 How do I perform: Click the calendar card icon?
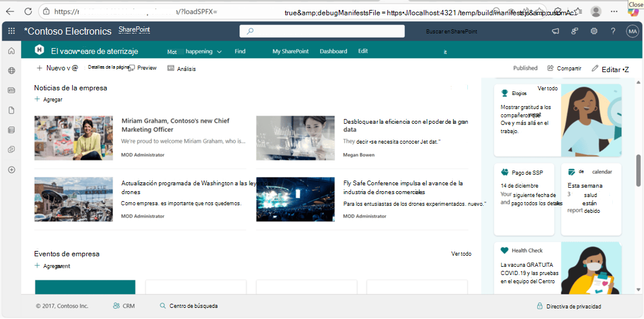(x=571, y=172)
